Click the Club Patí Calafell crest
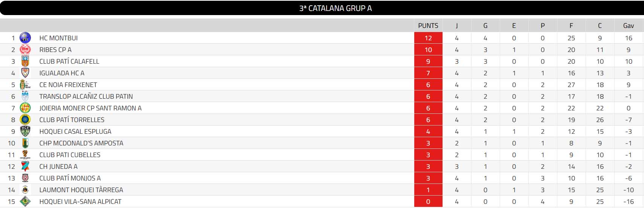Image resolution: width=644 pixels, height=208 pixels. point(25,61)
